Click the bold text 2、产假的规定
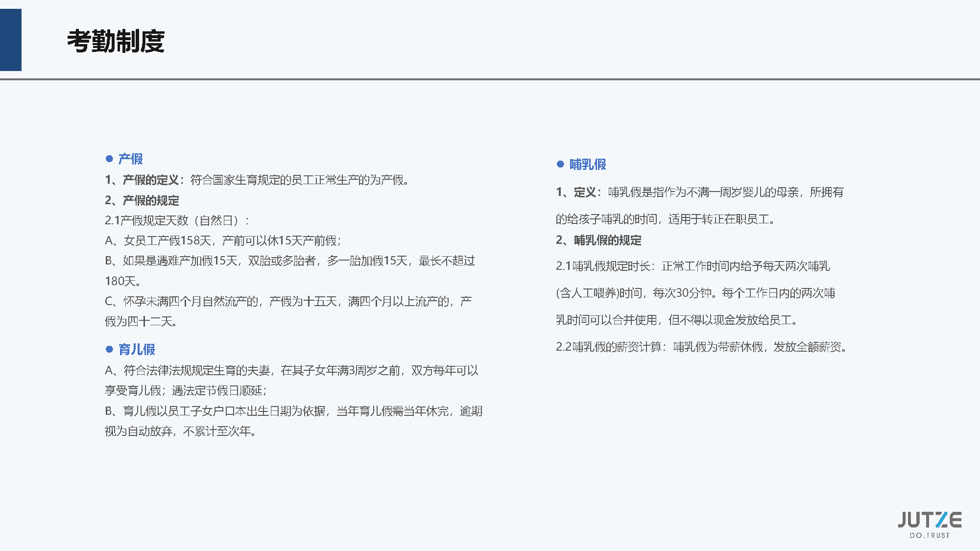 pyautogui.click(x=142, y=200)
